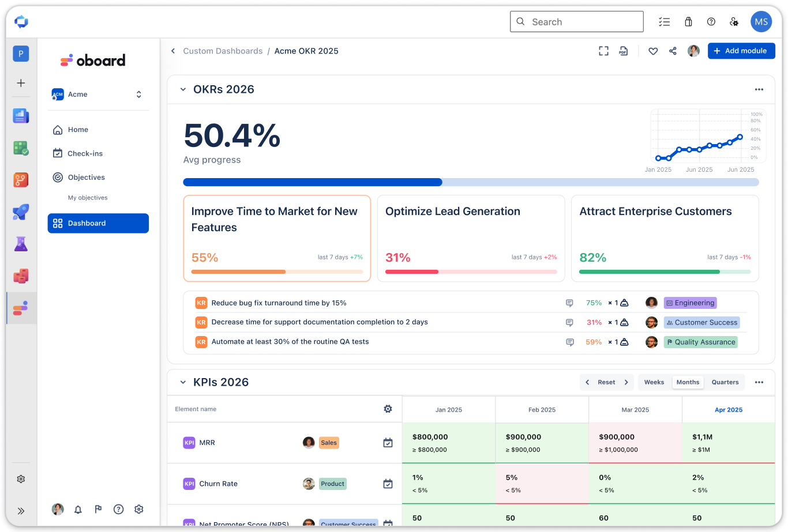The image size is (788, 532).
Task: Open My objectives in the sidebar
Action: (x=88, y=198)
